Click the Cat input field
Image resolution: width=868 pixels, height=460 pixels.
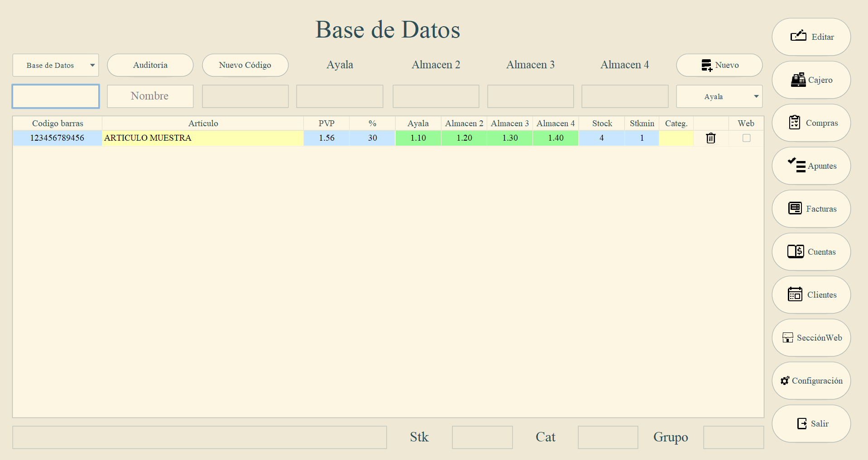(608, 437)
